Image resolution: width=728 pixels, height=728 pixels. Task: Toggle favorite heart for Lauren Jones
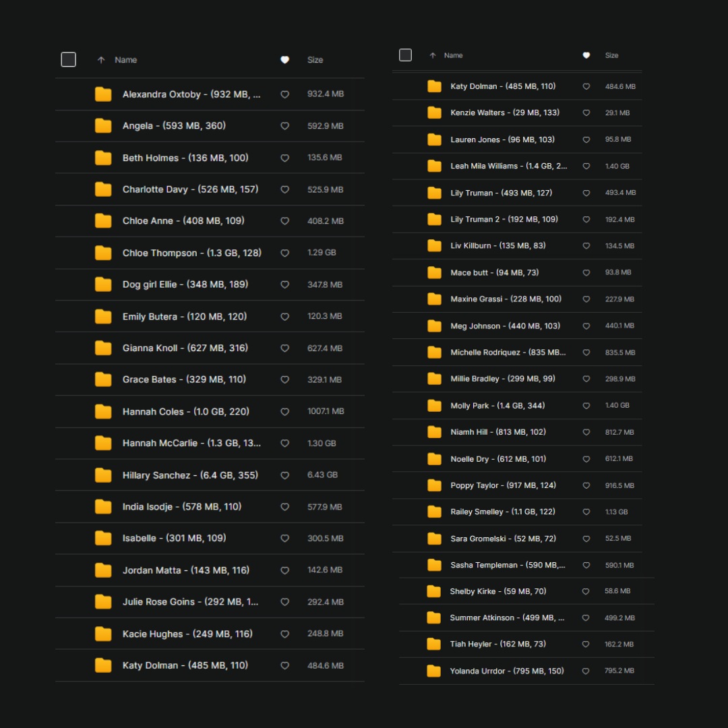coord(586,140)
